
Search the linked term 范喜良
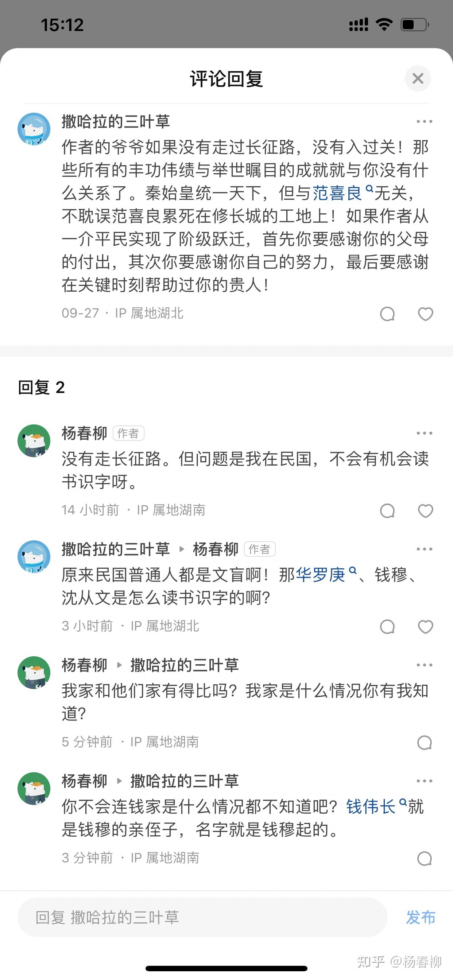pyautogui.click(x=337, y=193)
